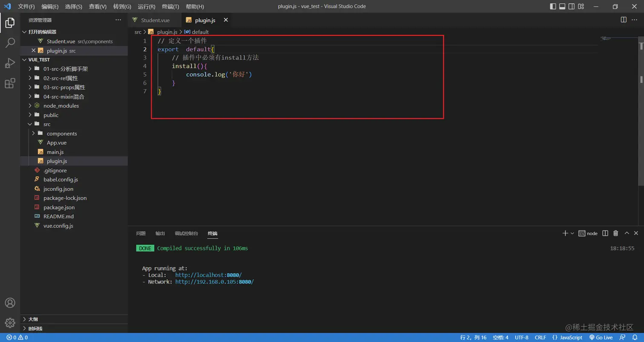The image size is (644, 342).
Task: Expand the components folder
Action: 74,134
